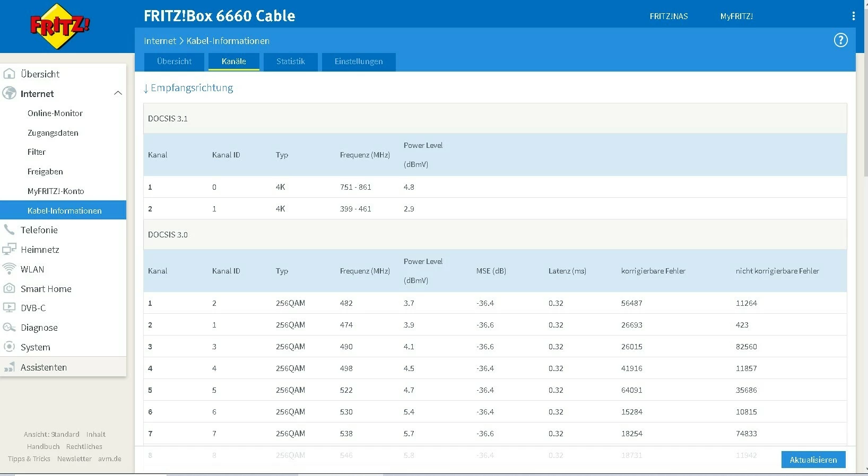Screen dimensions: 868x476
Task: Click the Internet breadcrumb link
Action: (x=160, y=41)
